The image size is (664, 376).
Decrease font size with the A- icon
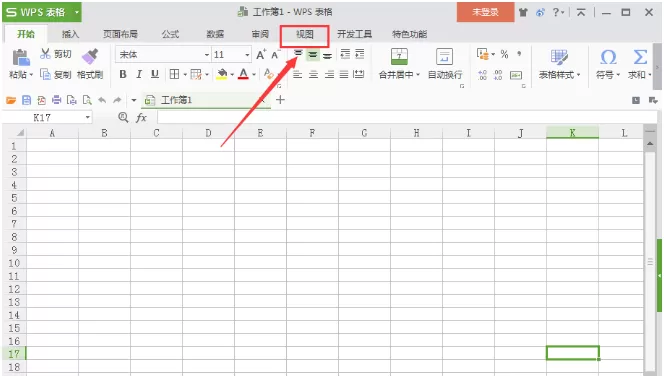[275, 54]
